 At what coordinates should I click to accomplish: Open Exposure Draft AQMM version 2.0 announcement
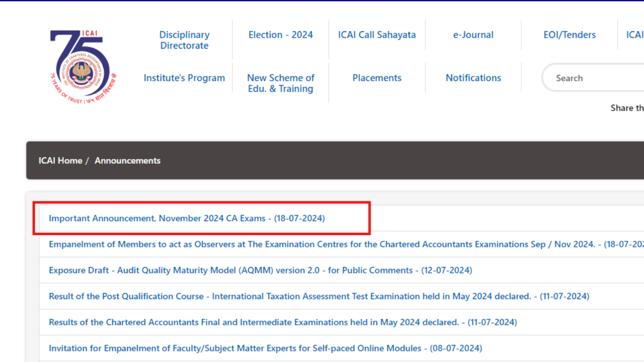(x=260, y=270)
